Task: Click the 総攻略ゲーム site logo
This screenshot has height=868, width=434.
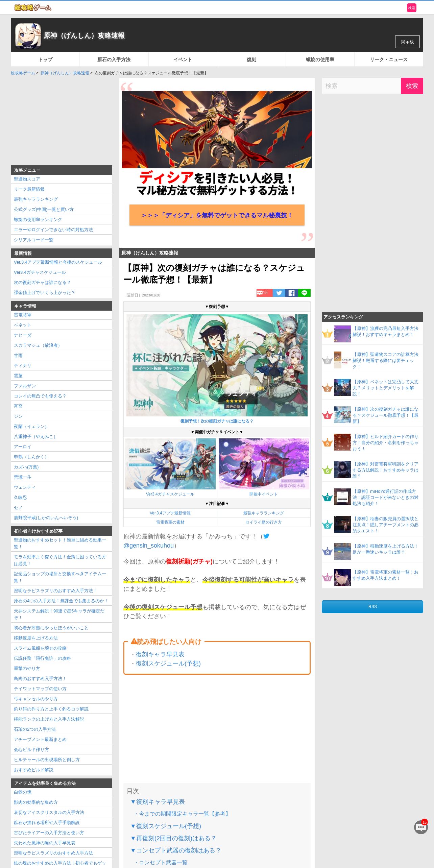Action: (33, 7)
